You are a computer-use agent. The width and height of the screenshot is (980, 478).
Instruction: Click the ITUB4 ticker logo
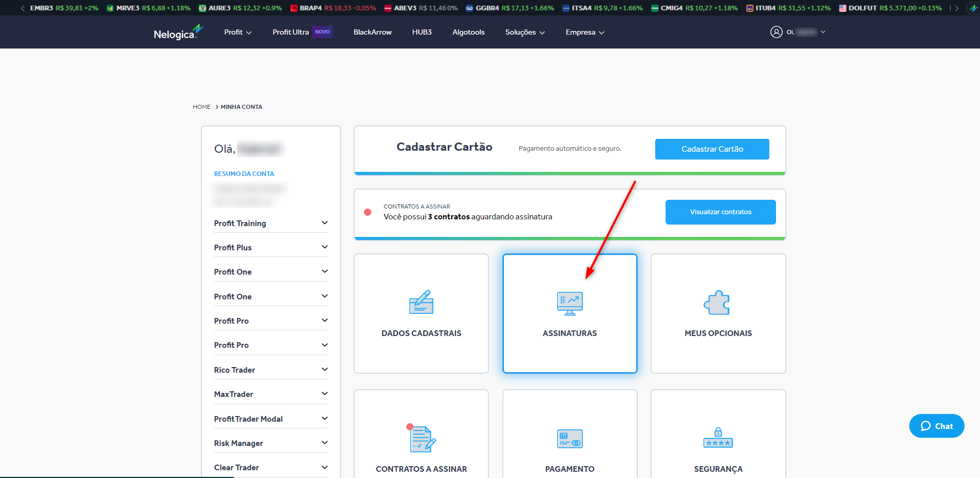750,8
